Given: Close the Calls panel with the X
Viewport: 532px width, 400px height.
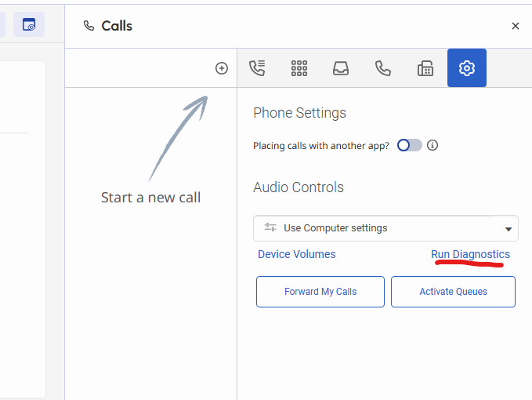Looking at the screenshot, I should click(x=516, y=26).
